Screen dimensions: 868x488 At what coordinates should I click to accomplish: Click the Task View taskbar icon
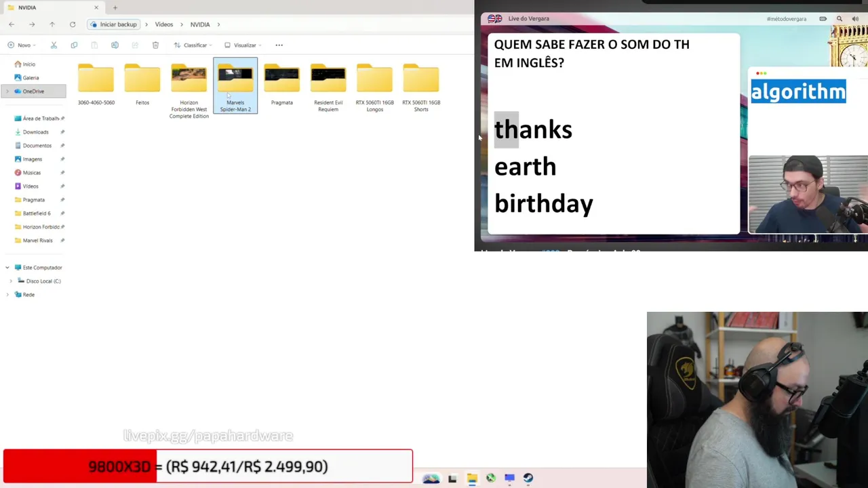click(x=452, y=478)
